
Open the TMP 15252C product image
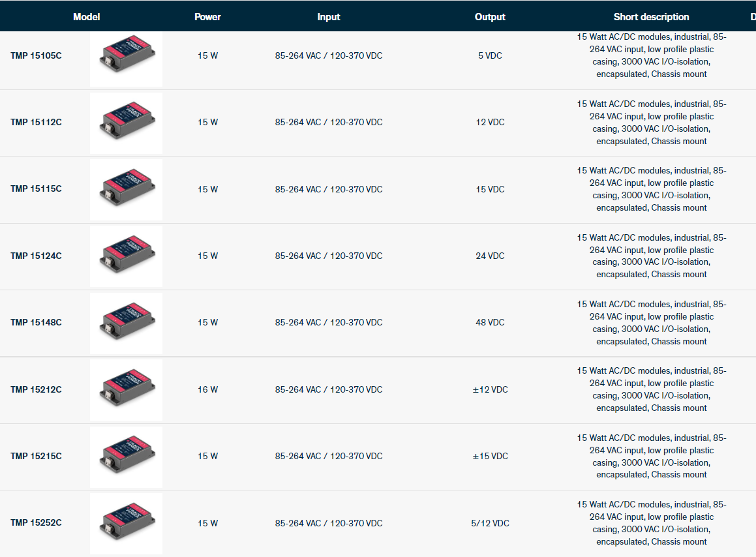point(126,523)
